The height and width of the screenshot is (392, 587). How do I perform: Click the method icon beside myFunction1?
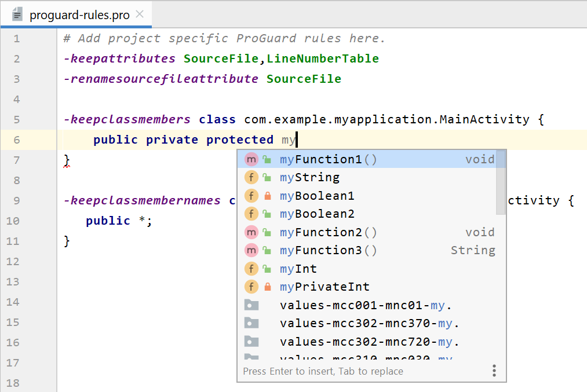(251, 159)
